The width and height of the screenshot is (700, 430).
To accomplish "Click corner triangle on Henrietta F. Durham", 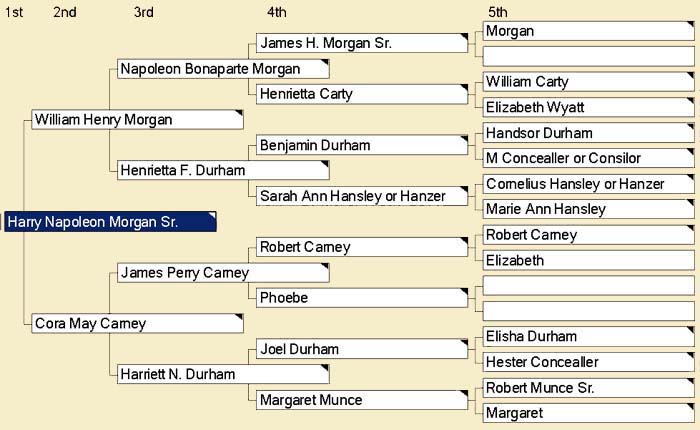I will pos(325,164).
